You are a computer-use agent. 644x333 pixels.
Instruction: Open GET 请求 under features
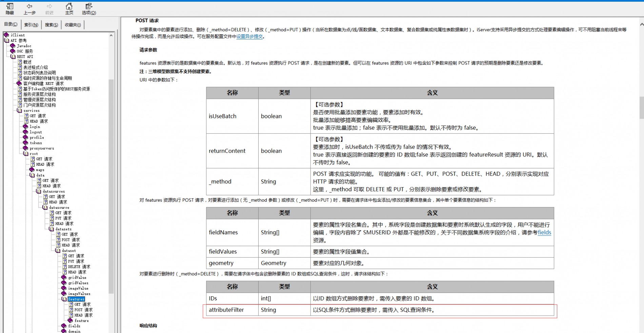pyautogui.click(x=82, y=304)
